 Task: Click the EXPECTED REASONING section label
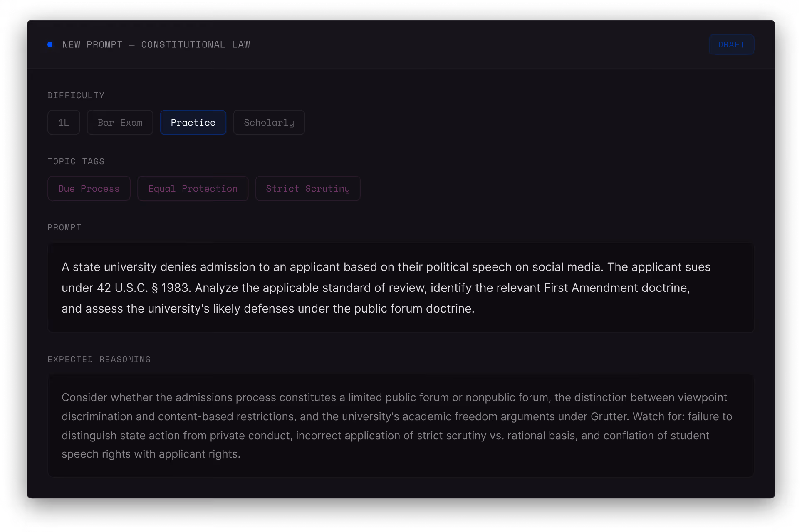click(x=99, y=360)
